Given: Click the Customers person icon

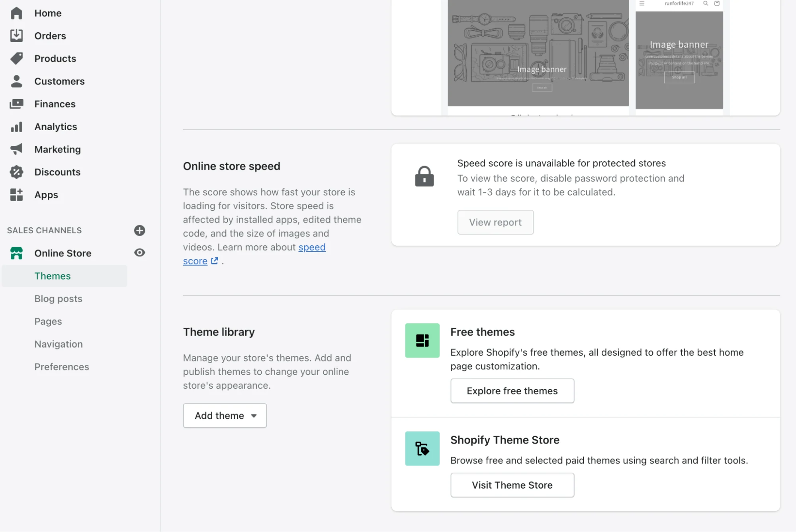Looking at the screenshot, I should click(x=16, y=81).
